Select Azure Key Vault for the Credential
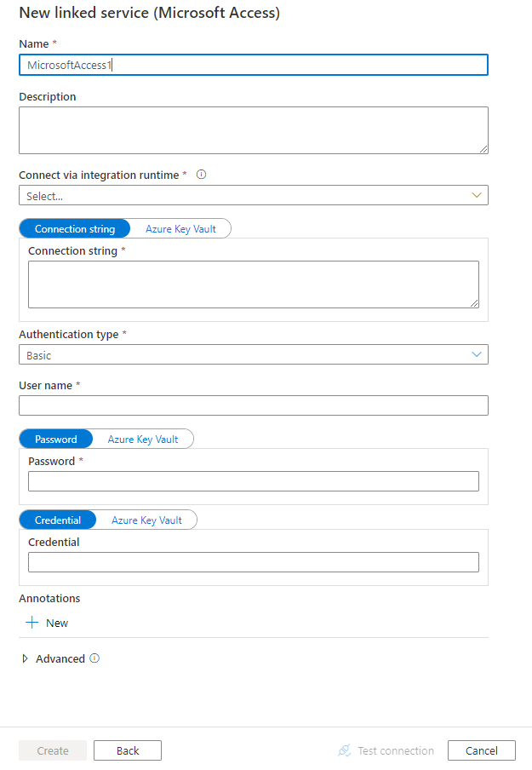This screenshot has height=770, width=532. [x=146, y=520]
